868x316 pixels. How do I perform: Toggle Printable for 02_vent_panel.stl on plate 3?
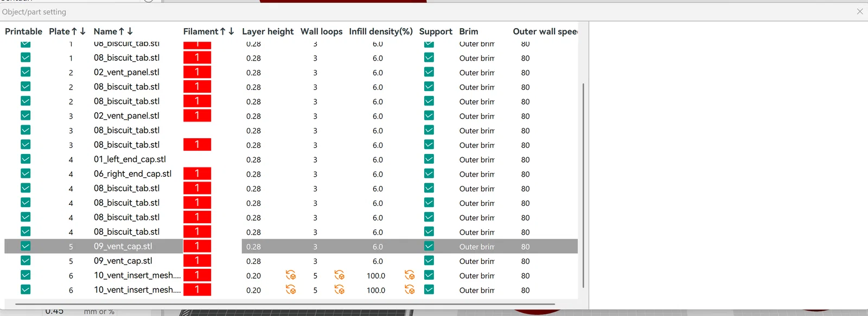click(25, 115)
